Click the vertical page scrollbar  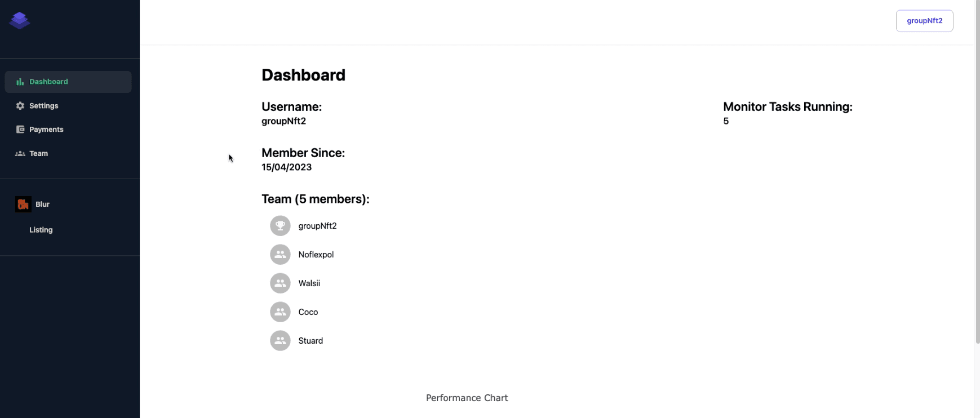click(977, 172)
